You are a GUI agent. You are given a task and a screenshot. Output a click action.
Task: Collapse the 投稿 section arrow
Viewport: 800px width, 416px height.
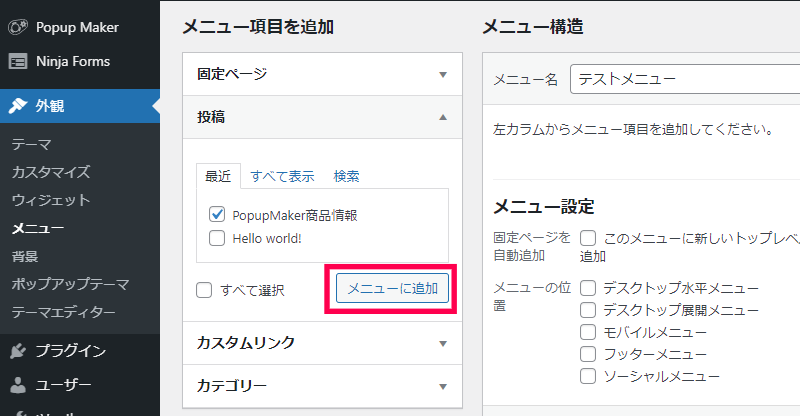click(443, 117)
